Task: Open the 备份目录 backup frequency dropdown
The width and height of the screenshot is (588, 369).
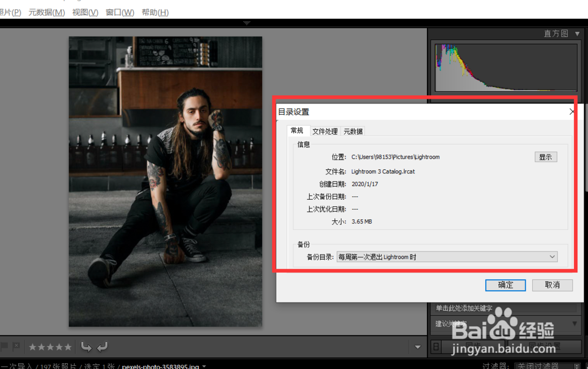Action: [x=552, y=257]
